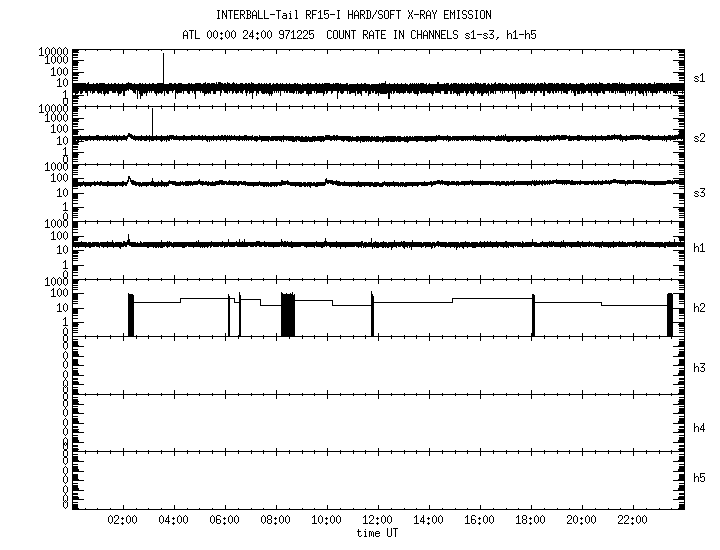Select the s3 channel label
The image size is (720, 550).
click(x=700, y=193)
